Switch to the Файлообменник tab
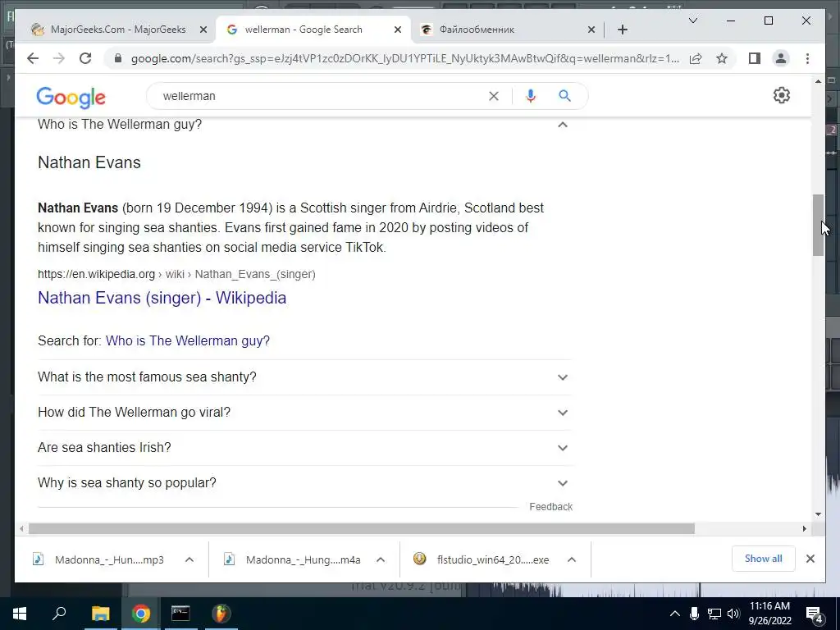The height and width of the screenshot is (630, 840). tap(507, 30)
